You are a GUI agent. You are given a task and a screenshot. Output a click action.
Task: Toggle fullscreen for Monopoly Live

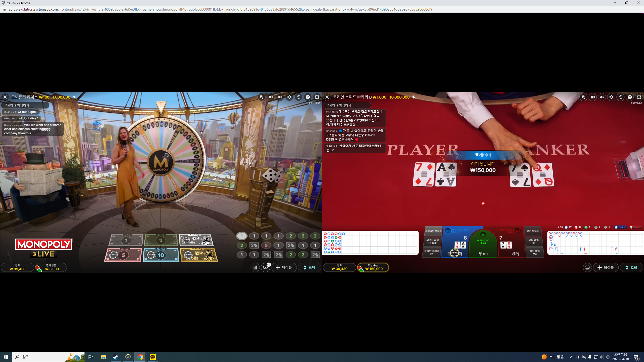(317, 97)
